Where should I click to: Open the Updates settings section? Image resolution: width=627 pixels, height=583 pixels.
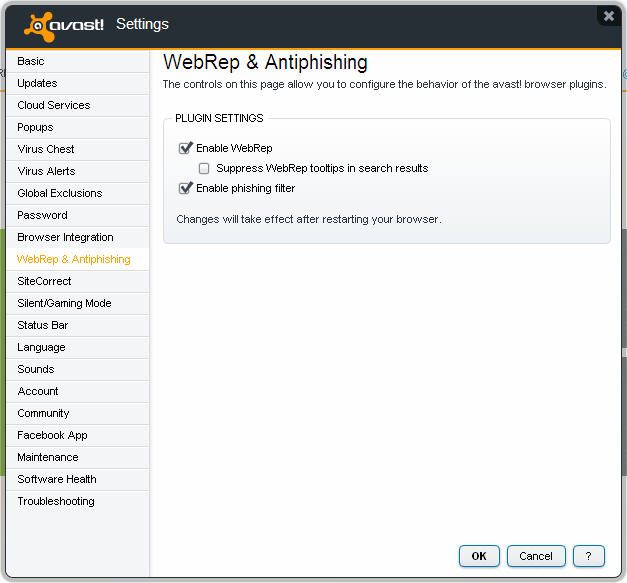pos(78,83)
